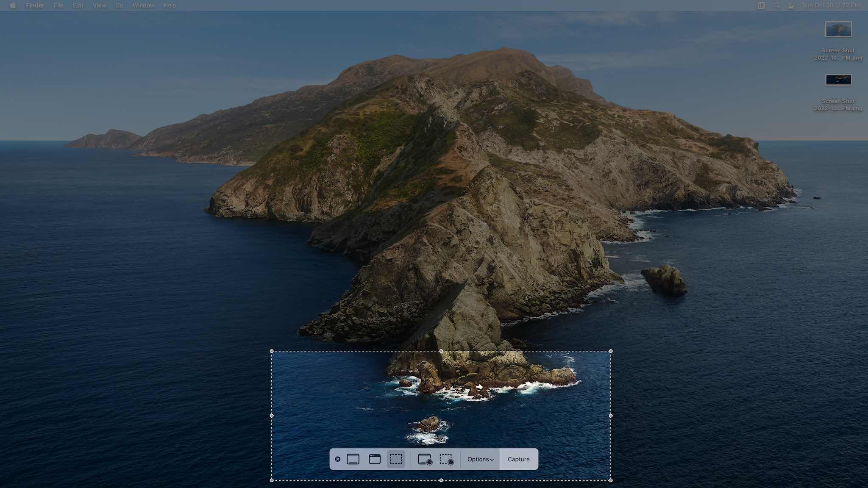Click the grid icon in the menu bar
The image size is (868, 488).
point(762,6)
